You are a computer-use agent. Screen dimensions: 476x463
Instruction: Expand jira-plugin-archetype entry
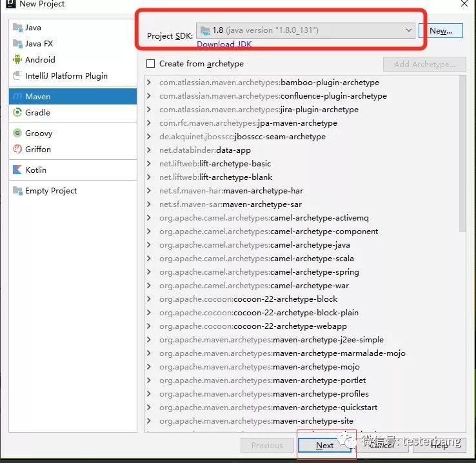pos(149,109)
